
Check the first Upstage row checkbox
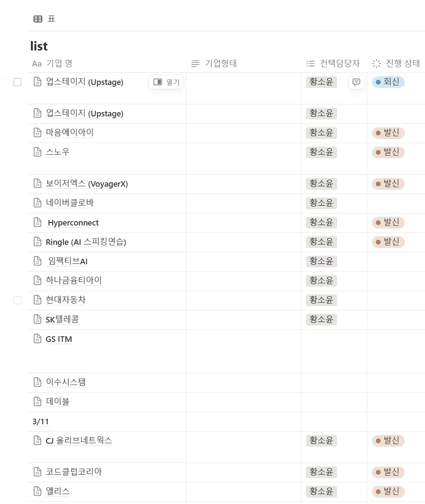click(x=17, y=82)
